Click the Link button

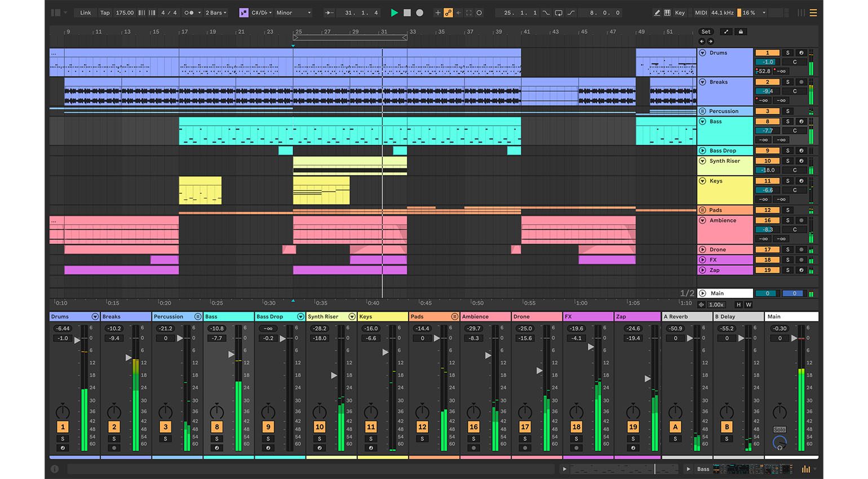tap(86, 12)
